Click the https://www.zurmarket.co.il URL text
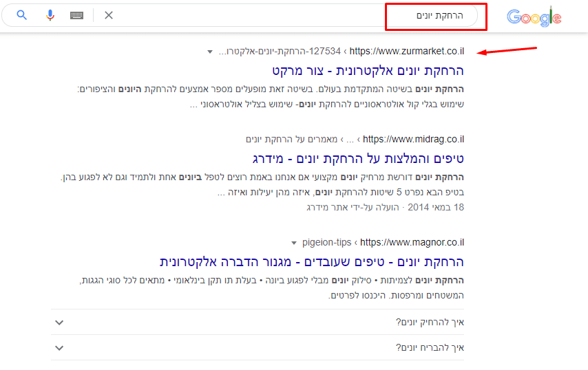This screenshot has width=588, height=370. [x=406, y=51]
